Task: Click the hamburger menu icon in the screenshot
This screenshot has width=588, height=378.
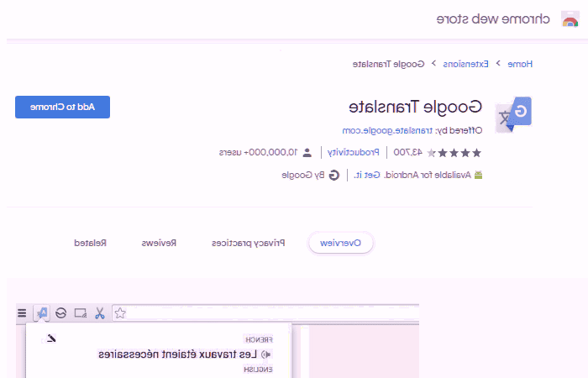Action: click(22, 313)
